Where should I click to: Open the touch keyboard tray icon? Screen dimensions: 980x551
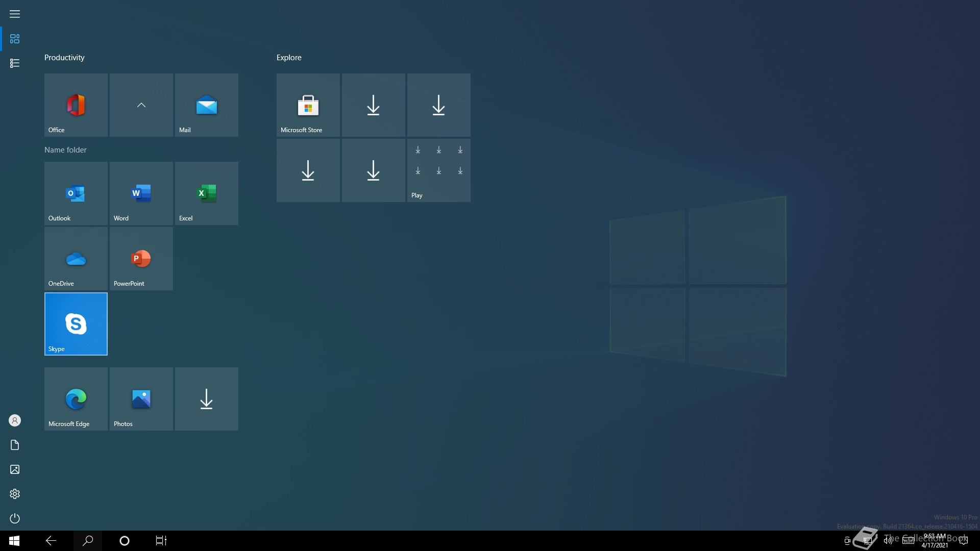tap(908, 541)
